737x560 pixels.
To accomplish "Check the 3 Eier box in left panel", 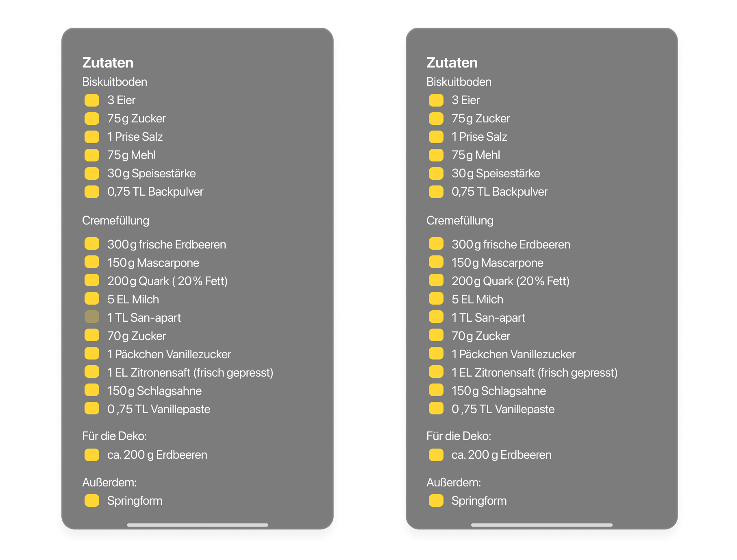I will [x=92, y=100].
